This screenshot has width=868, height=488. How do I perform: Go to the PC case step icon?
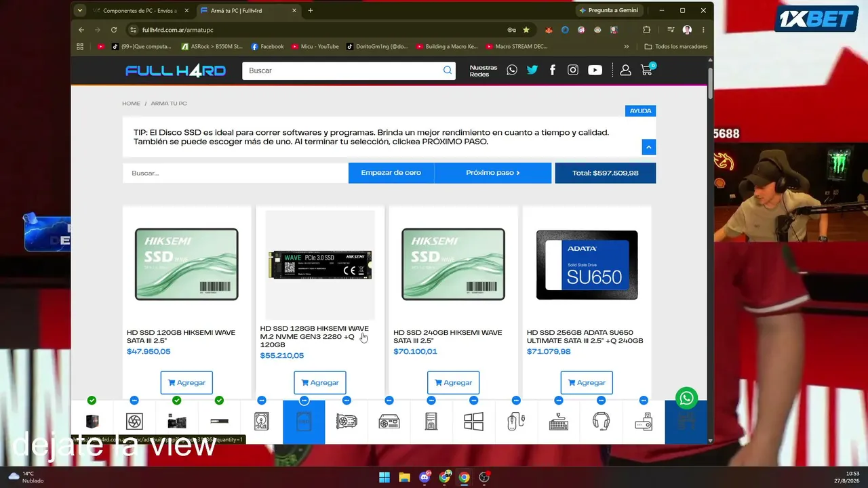431,422
